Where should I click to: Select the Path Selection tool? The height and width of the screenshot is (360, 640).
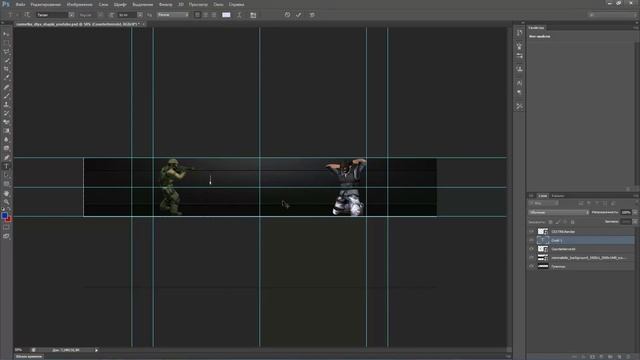(x=6, y=175)
